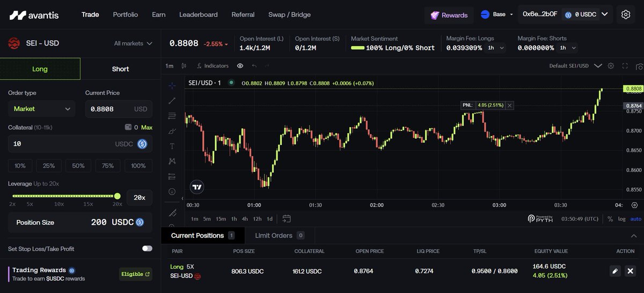Enable Set Stop Loss/Take Profit switch
The width and height of the screenshot is (644, 293).
coord(147,248)
